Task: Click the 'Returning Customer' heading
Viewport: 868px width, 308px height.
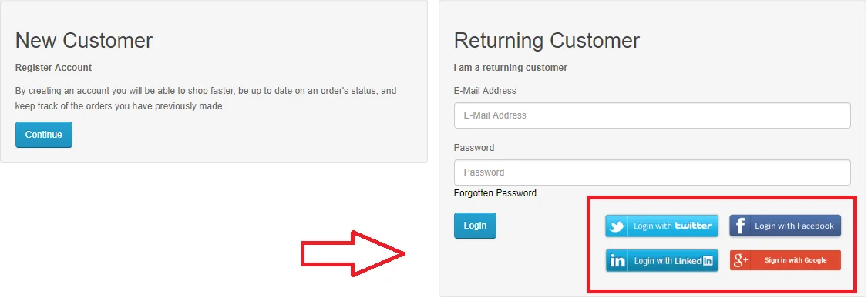Action: coord(547,41)
